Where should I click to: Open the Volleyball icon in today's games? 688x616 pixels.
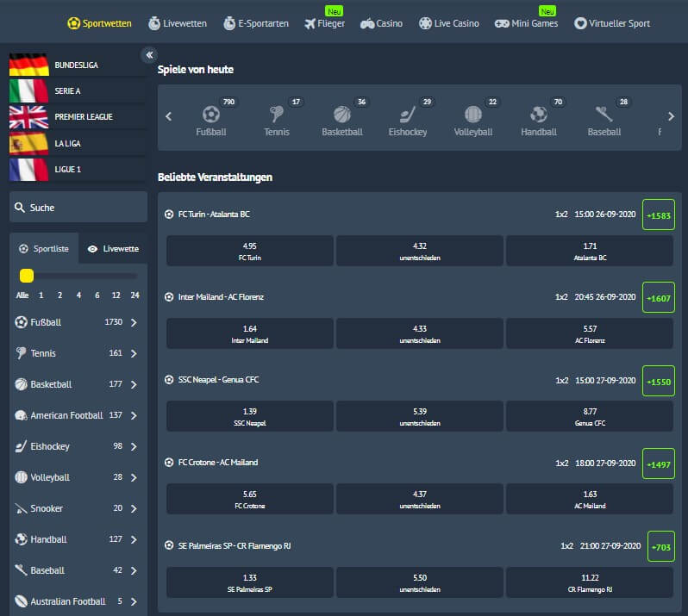(x=473, y=115)
